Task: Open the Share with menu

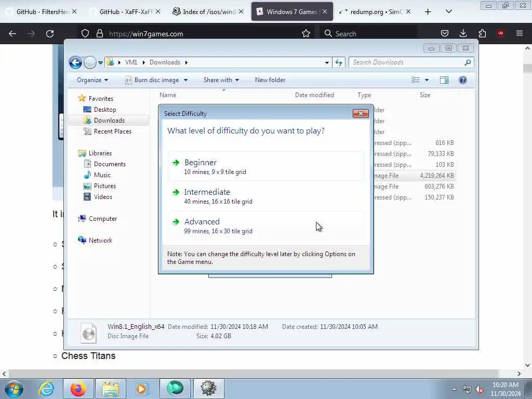Action: click(x=221, y=80)
